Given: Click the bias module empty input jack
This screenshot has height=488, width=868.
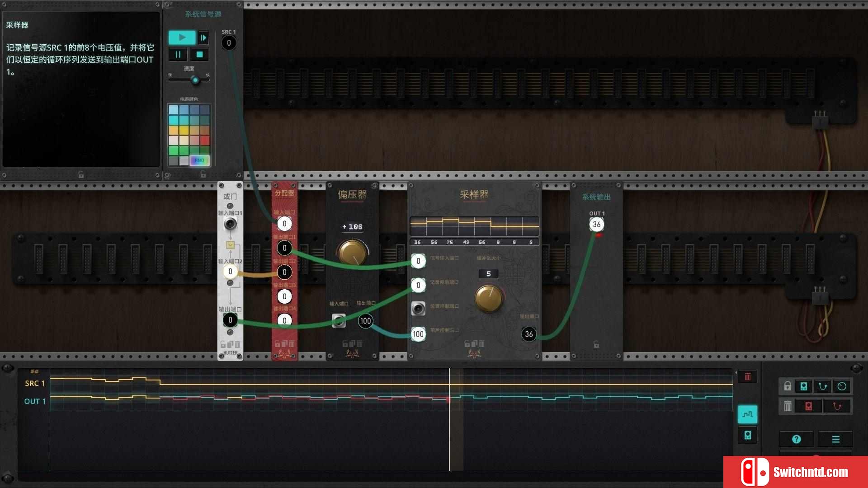Looking at the screenshot, I should 339,321.
